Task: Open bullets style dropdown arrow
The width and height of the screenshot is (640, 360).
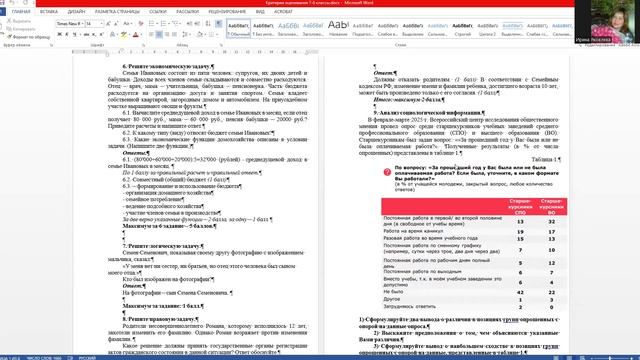Action: click(157, 24)
